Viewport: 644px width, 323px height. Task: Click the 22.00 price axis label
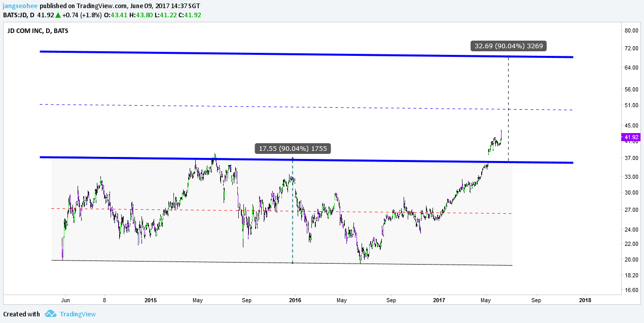coord(631,244)
